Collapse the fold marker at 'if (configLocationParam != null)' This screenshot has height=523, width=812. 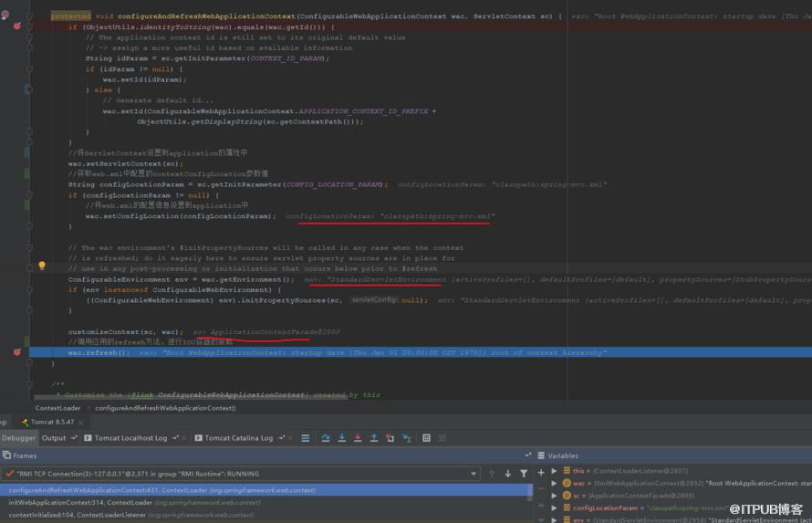[29, 195]
